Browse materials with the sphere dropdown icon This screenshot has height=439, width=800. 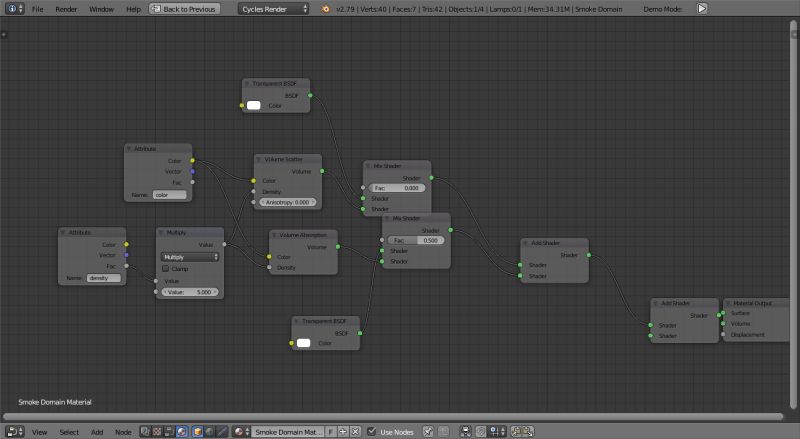(x=241, y=432)
